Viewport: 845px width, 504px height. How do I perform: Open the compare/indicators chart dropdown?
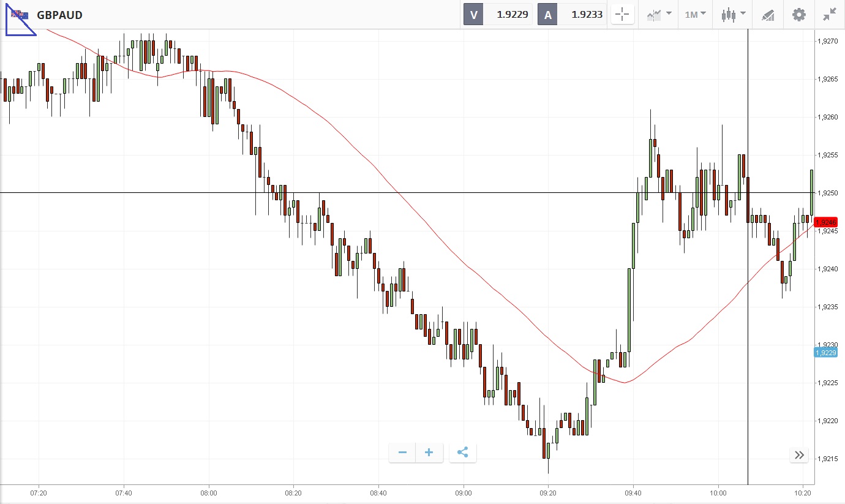pyautogui.click(x=659, y=15)
